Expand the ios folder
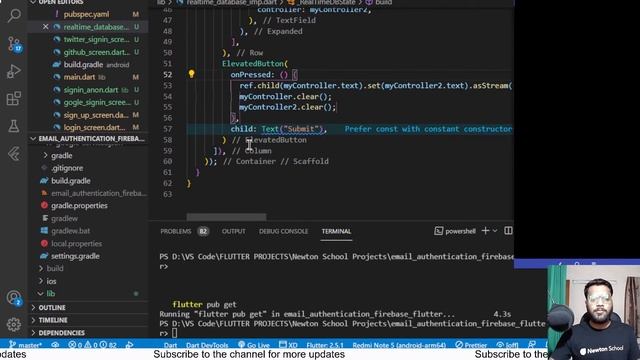Screen dimensions: 640x360 51,281
